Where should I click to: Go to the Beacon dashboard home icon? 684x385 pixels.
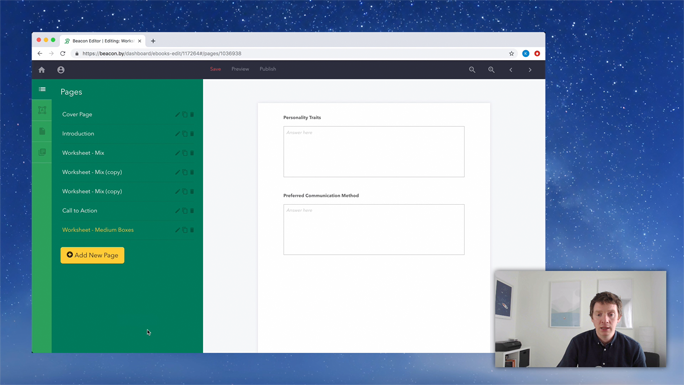coord(42,70)
